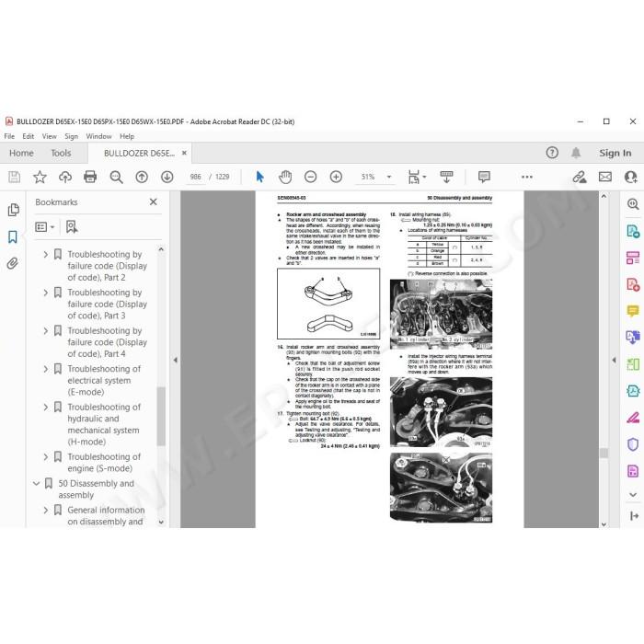Close the BULLDOZER D65E document tab

coord(184,153)
